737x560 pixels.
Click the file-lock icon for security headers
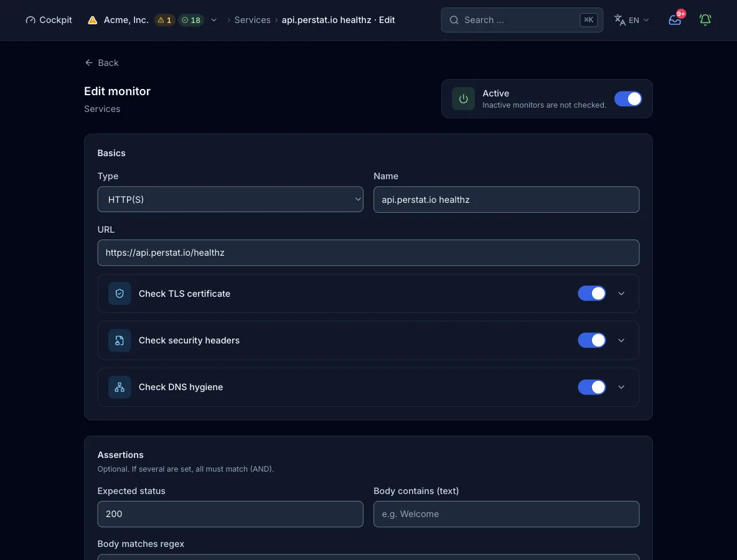point(120,340)
